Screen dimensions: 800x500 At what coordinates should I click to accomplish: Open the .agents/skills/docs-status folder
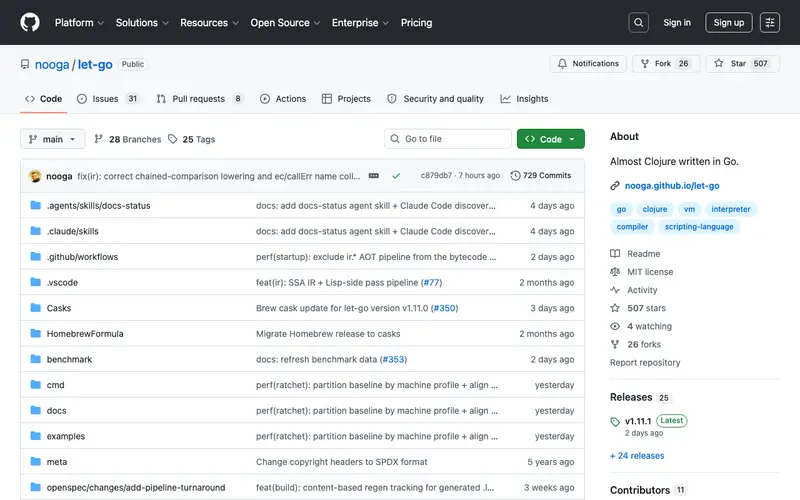pos(98,206)
